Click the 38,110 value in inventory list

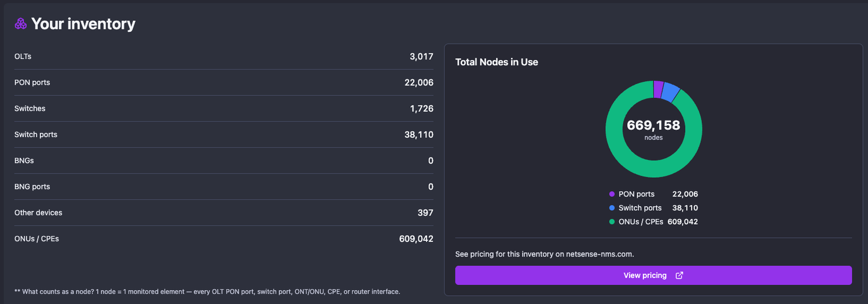coord(419,135)
